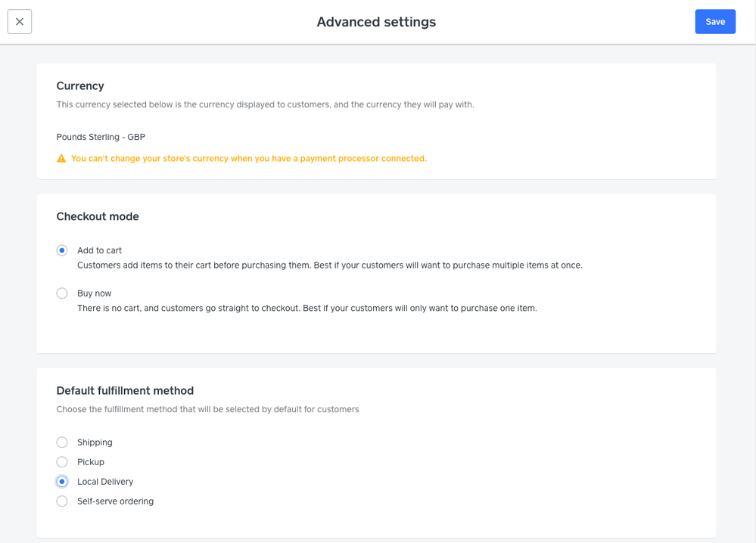Select Shipping as default fulfillment method

(x=62, y=442)
